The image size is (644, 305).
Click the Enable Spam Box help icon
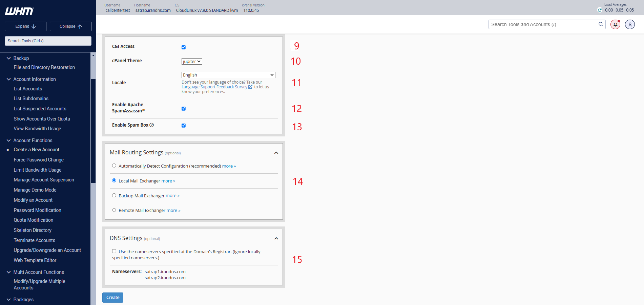click(x=152, y=125)
